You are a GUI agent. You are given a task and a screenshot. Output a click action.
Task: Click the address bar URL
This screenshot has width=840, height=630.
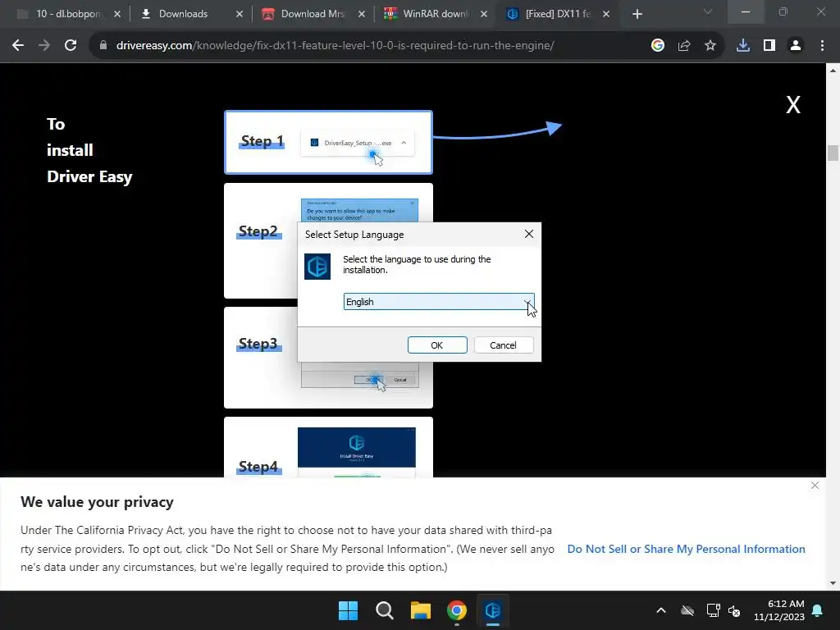335,46
